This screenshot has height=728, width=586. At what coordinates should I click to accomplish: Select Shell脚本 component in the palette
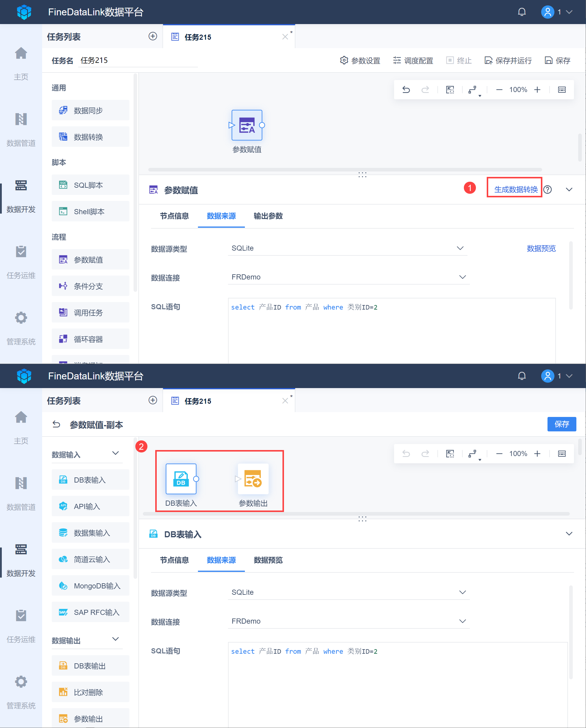[91, 211]
